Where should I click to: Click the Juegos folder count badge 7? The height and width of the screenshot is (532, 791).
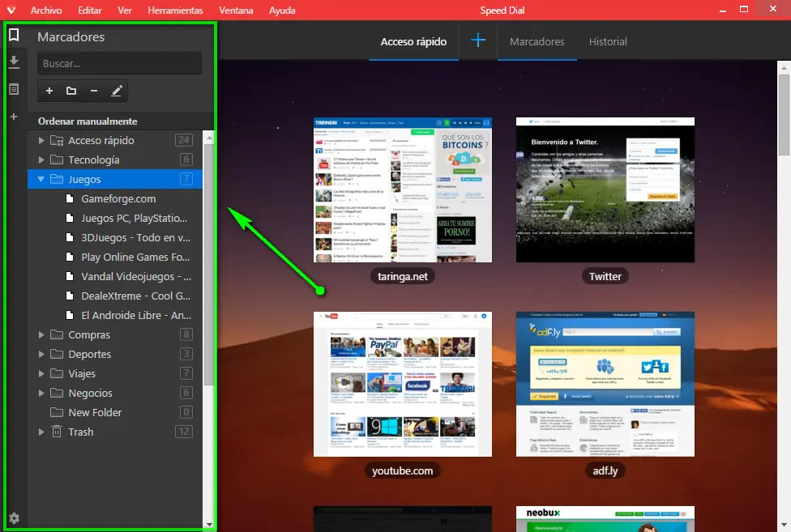186,179
